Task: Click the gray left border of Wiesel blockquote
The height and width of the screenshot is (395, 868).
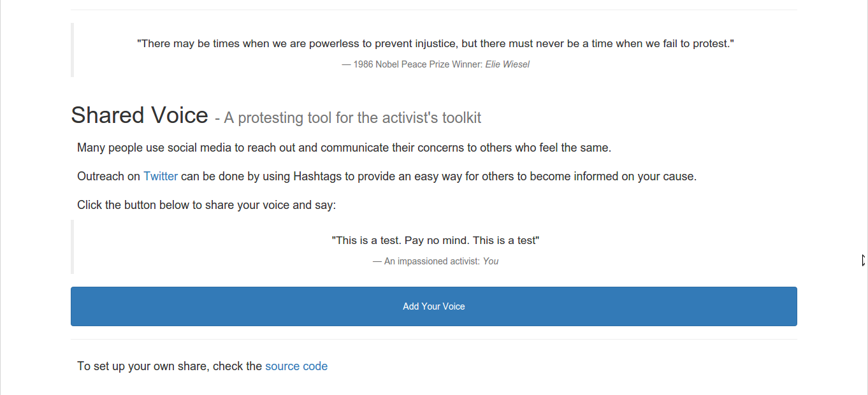Action: (72, 50)
